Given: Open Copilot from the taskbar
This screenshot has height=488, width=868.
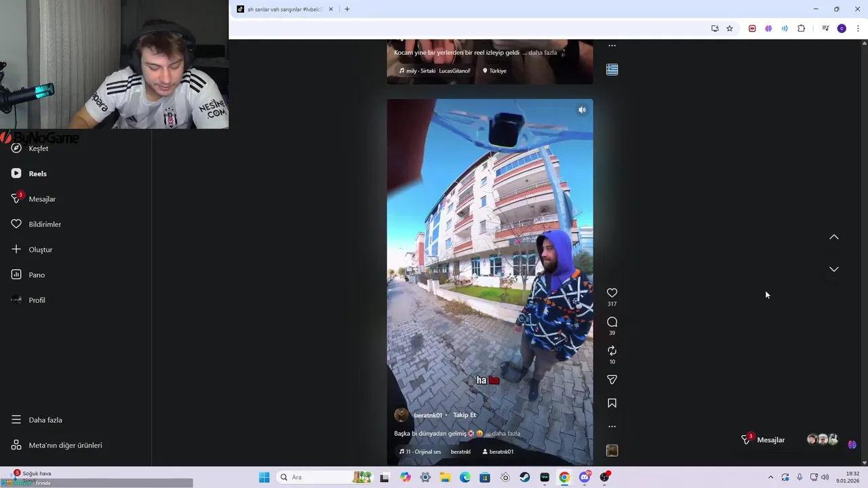Looking at the screenshot, I should [x=405, y=477].
